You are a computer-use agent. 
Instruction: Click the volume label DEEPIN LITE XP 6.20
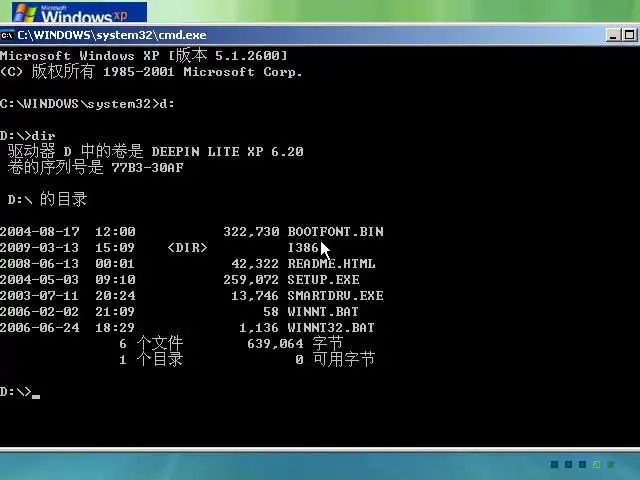[x=227, y=152]
